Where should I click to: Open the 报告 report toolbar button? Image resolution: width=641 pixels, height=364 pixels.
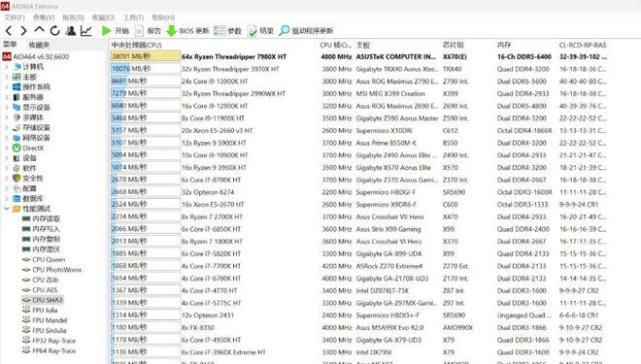click(148, 31)
